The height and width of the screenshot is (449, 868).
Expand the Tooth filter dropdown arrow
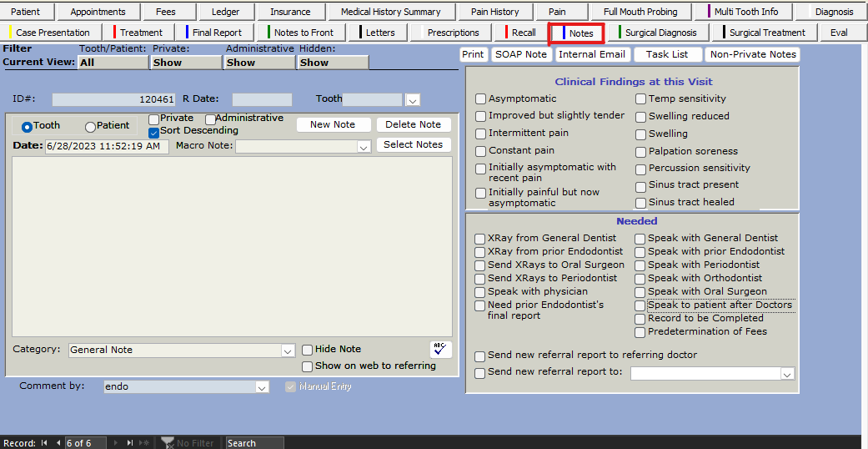pyautogui.click(x=412, y=100)
